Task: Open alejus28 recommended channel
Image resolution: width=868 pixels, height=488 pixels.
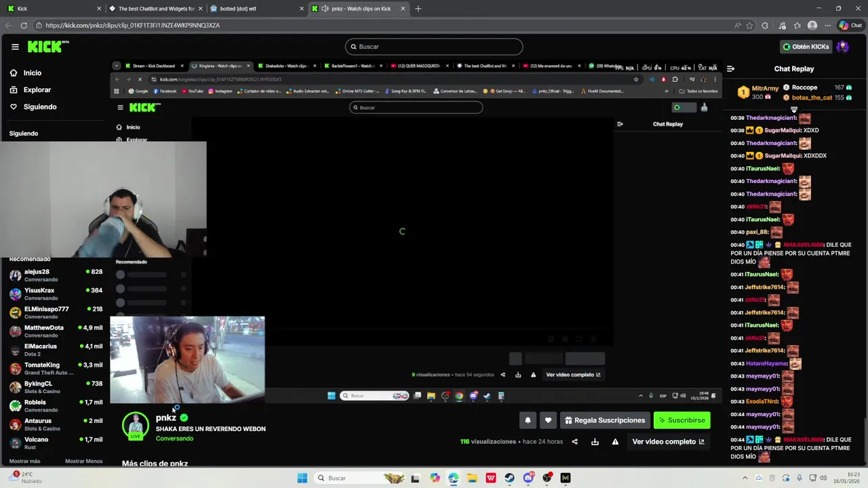Action: (x=56, y=275)
